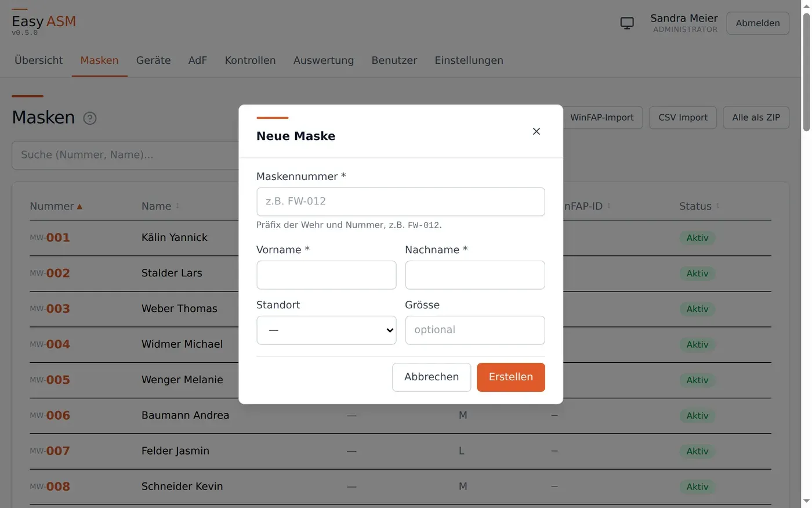Download Alle als ZIP
Image resolution: width=812 pixels, height=508 pixels.
(x=756, y=117)
